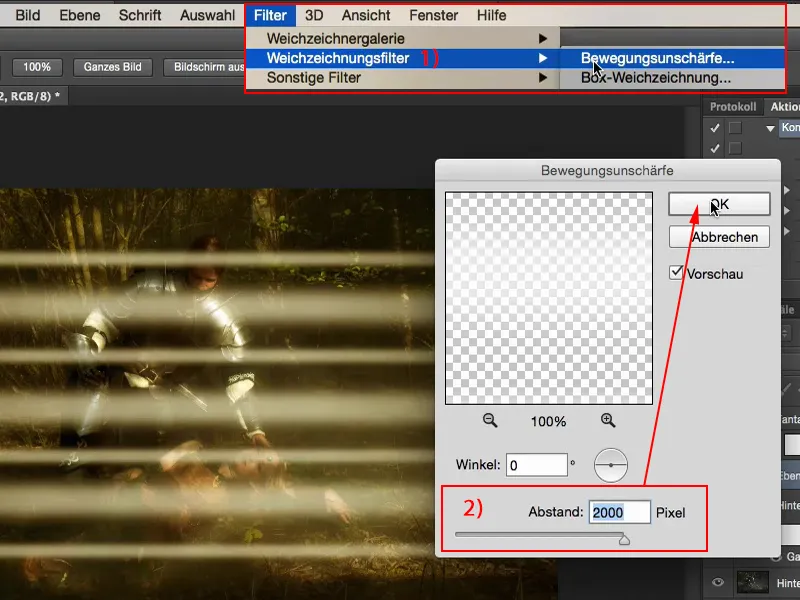Zoom out the dialog preview
Screen dimensions: 800x600
click(x=490, y=420)
